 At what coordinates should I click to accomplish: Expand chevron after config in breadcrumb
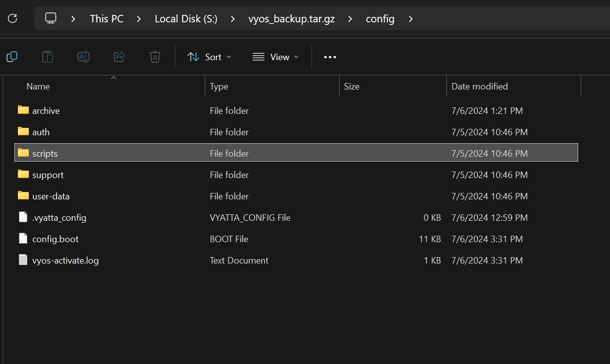click(411, 19)
